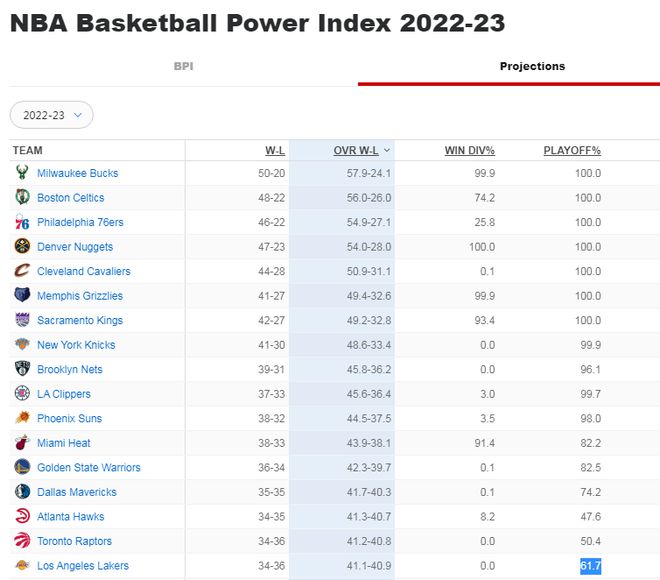This screenshot has height=580, width=660.
Task: Click the Boston Celtics team logo
Action: coord(22,197)
